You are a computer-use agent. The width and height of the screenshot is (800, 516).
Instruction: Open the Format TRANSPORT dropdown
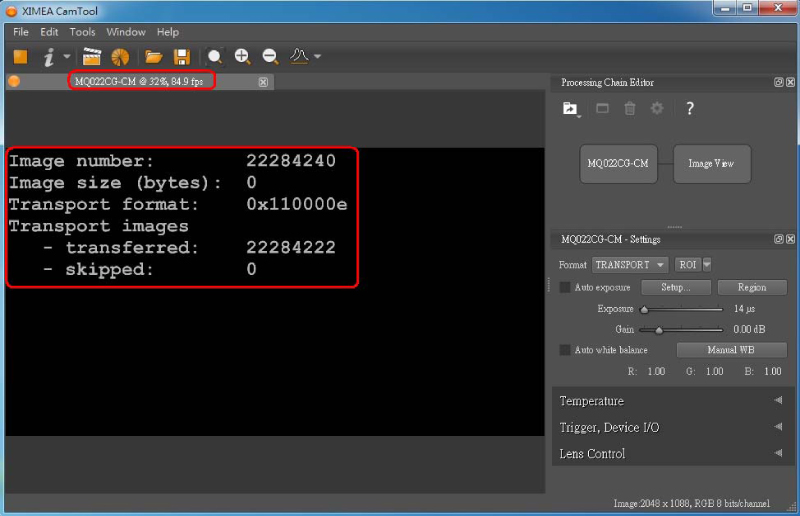[x=630, y=265]
